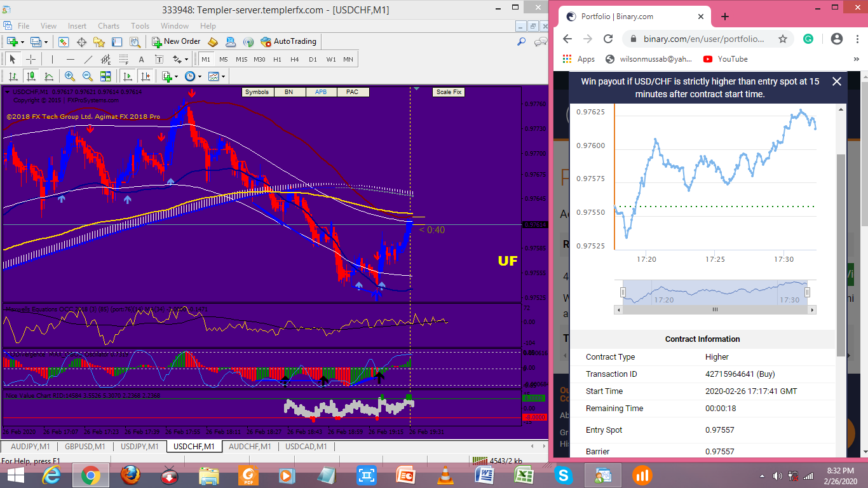Open the Data Window crosshair icon
868x488 pixels.
81,42
